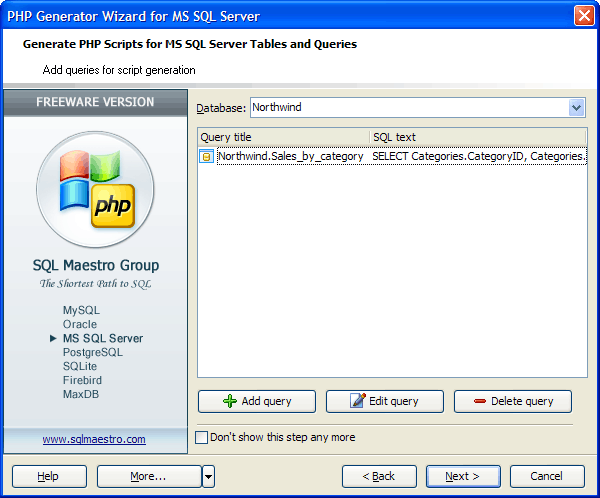Expand the arrow next to More... button

tap(208, 477)
